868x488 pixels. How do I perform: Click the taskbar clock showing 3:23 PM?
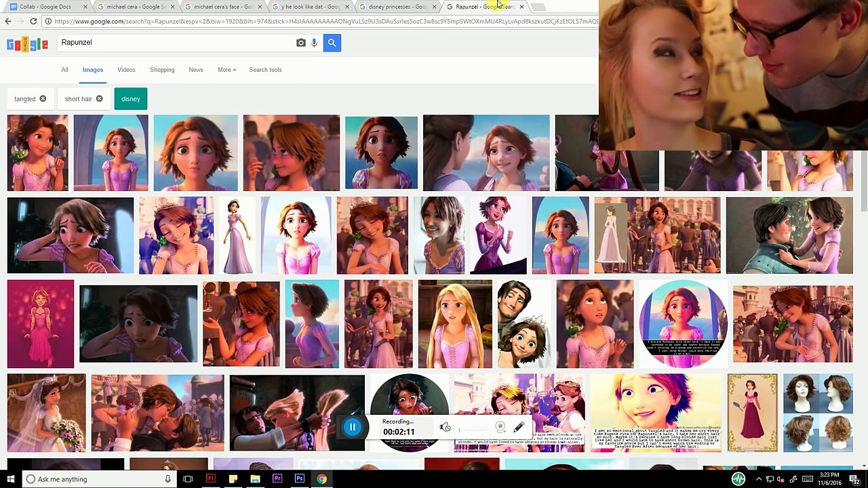[x=829, y=479]
